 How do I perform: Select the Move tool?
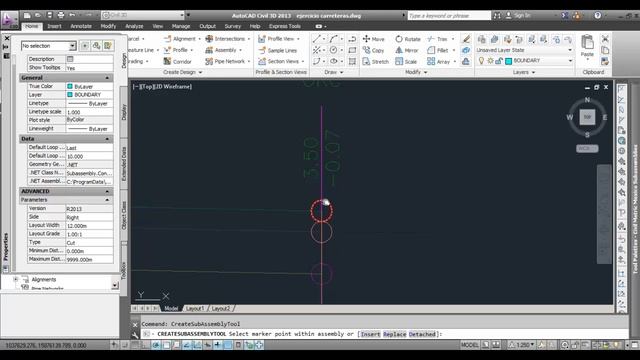373,39
